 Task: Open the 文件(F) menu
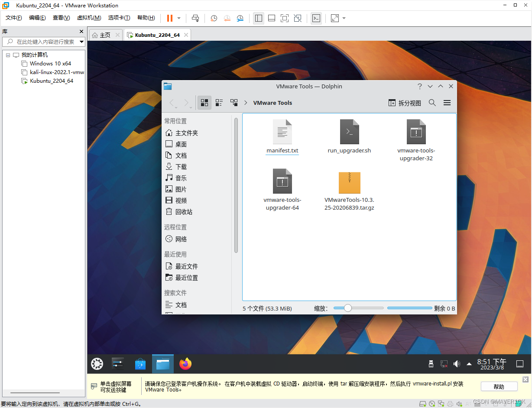(x=14, y=18)
